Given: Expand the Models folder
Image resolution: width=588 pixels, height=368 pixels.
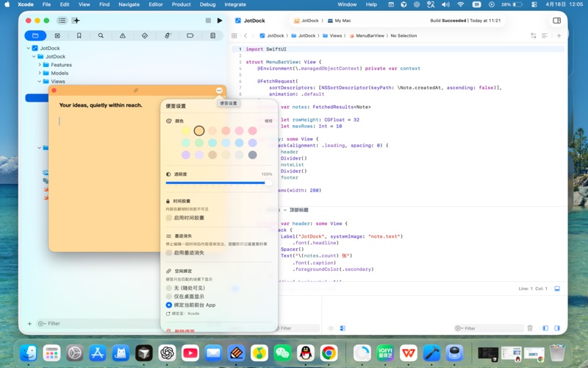Looking at the screenshot, I should pyautogui.click(x=40, y=73).
